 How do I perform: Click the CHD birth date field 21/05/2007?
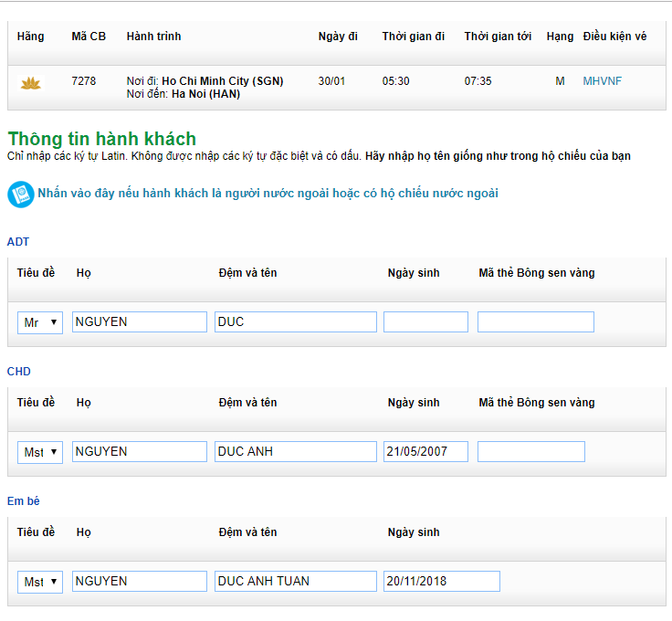[425, 452]
